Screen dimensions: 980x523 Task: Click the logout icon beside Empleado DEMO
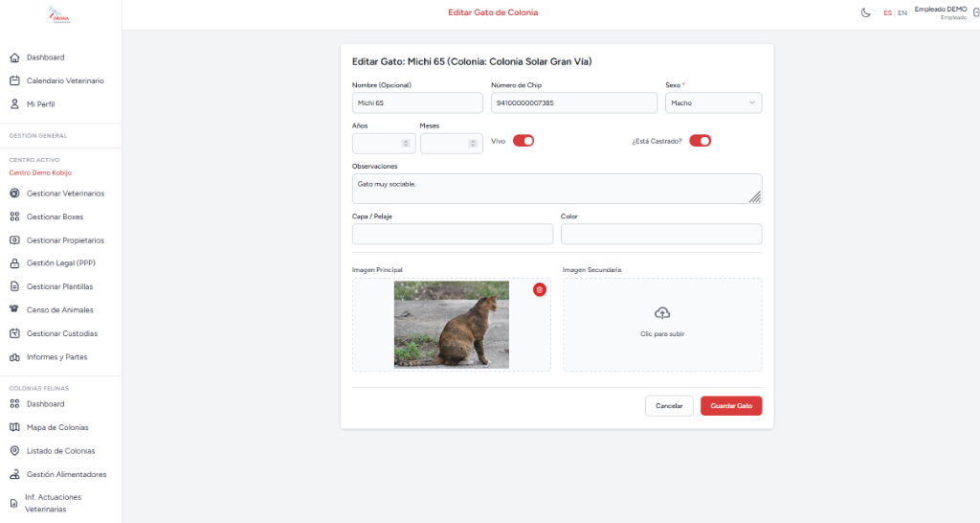coord(975,12)
